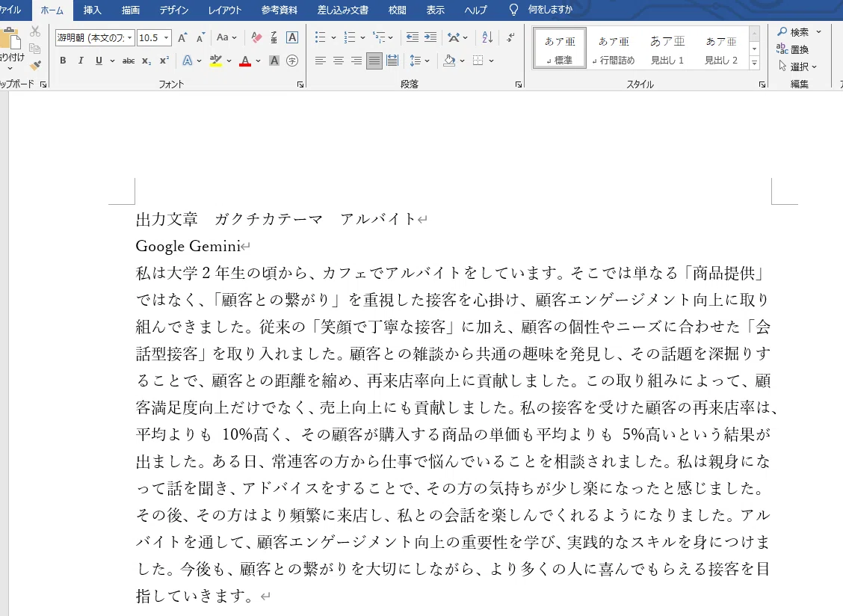The image size is (843, 616).
Task: Click in the Google Gemini line of text
Action: pyautogui.click(x=188, y=246)
